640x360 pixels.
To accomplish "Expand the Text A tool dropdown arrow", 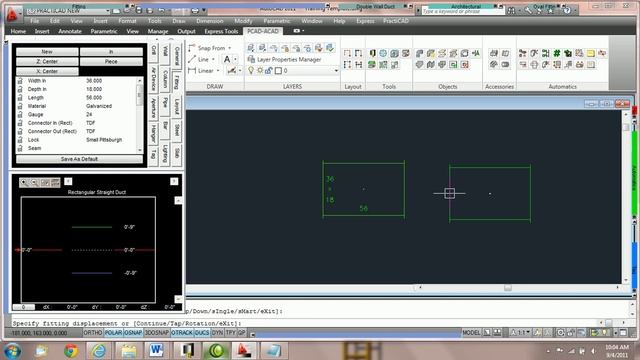I will click(236, 60).
